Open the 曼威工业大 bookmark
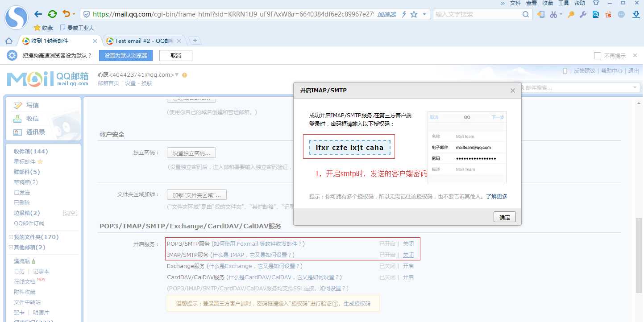The width and height of the screenshot is (644, 322). point(77,28)
